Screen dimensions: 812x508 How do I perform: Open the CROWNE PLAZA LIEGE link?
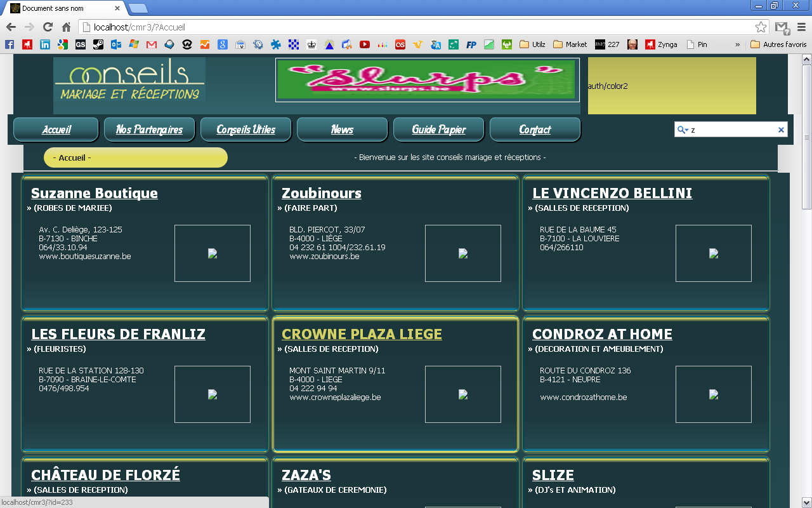pos(362,333)
